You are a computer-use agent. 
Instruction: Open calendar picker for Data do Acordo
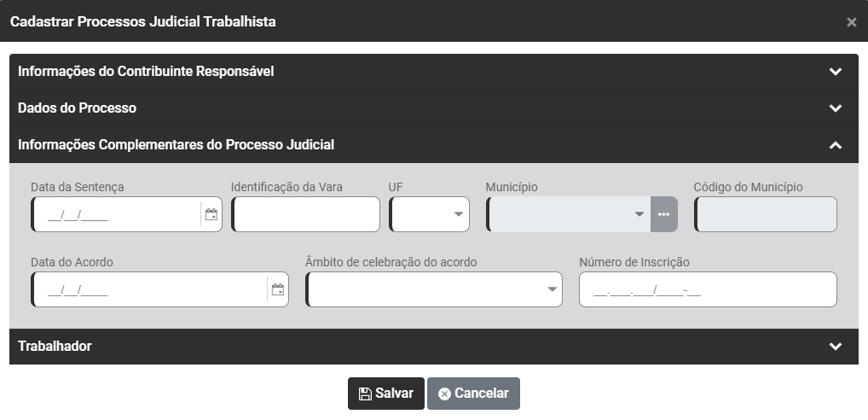coord(277,289)
